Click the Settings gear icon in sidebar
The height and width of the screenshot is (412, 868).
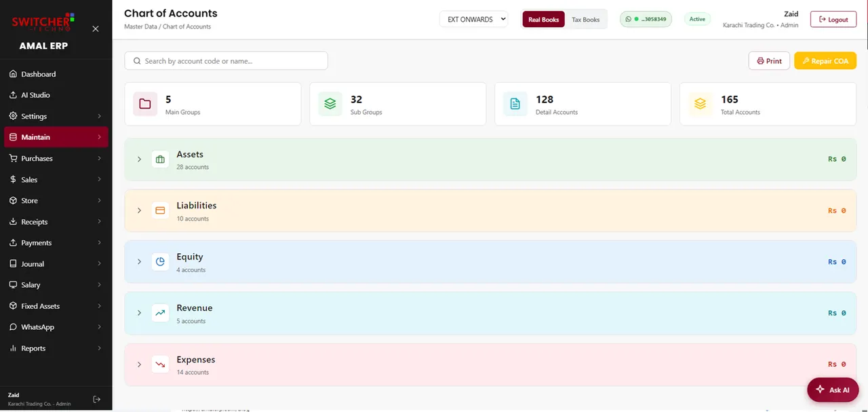[14, 116]
